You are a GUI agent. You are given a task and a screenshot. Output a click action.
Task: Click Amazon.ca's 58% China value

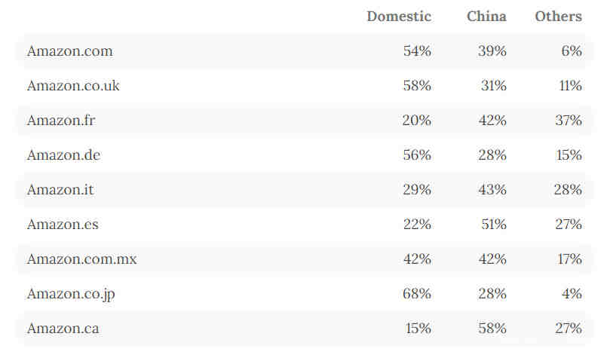tap(492, 329)
